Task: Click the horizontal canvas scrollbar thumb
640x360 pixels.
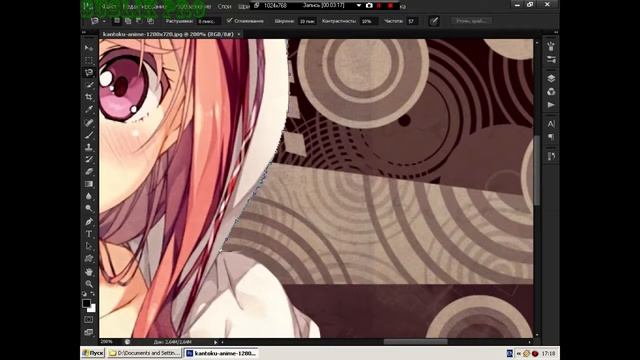Action: [x=416, y=342]
